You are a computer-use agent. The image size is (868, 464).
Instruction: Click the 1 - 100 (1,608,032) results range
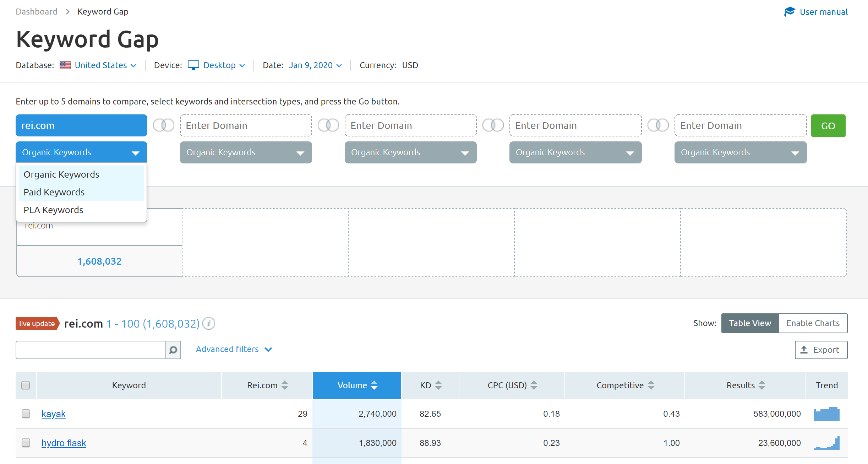[153, 324]
